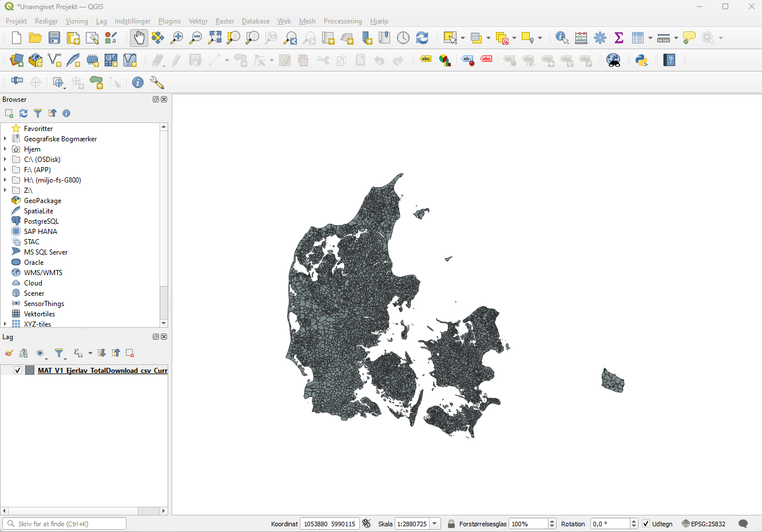Image resolution: width=762 pixels, height=532 pixels.
Task: Open the attribute table icon
Action: click(638, 38)
